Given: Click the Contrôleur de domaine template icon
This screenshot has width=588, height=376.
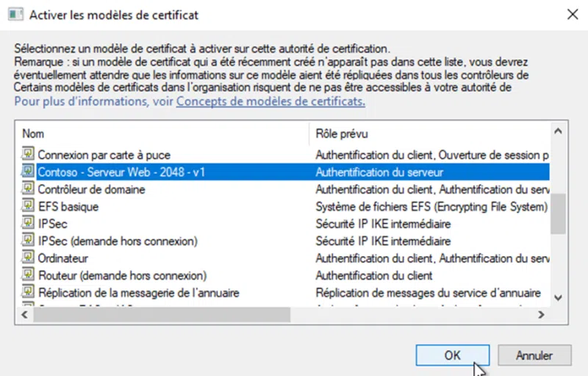Looking at the screenshot, I should [x=28, y=189].
